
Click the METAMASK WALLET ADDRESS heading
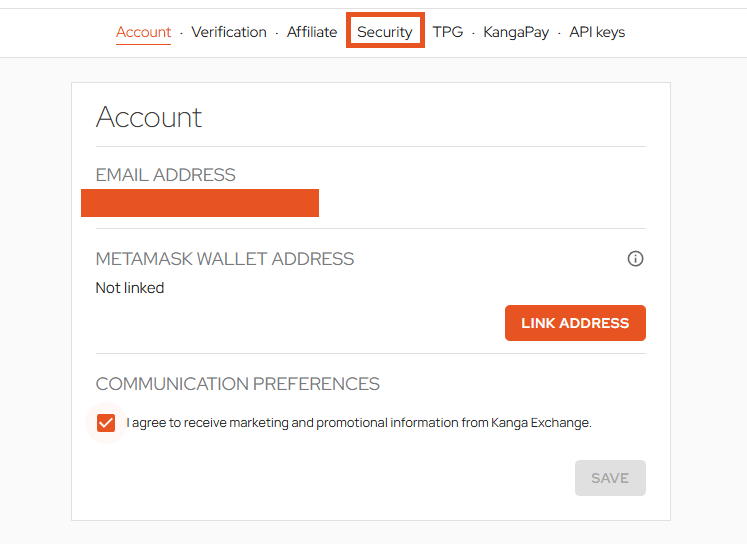pyautogui.click(x=225, y=259)
